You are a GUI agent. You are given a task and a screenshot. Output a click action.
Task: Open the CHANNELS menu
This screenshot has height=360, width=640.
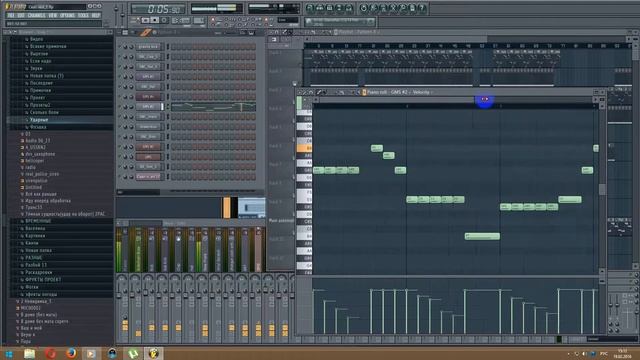pyautogui.click(x=37, y=16)
